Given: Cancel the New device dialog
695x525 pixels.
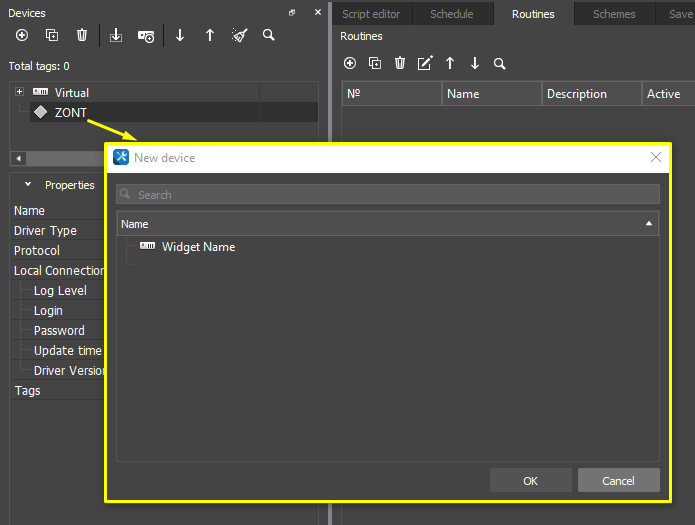Looking at the screenshot, I should tap(618, 480).
